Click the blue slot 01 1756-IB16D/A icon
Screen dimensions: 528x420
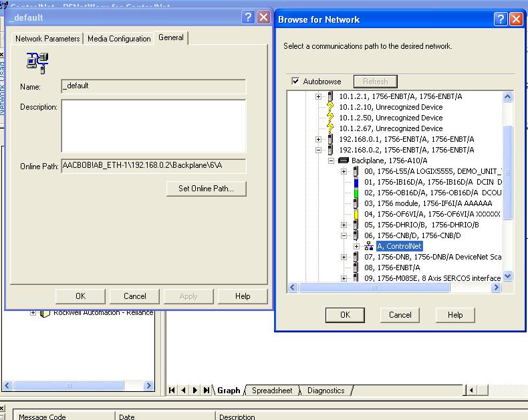point(356,183)
